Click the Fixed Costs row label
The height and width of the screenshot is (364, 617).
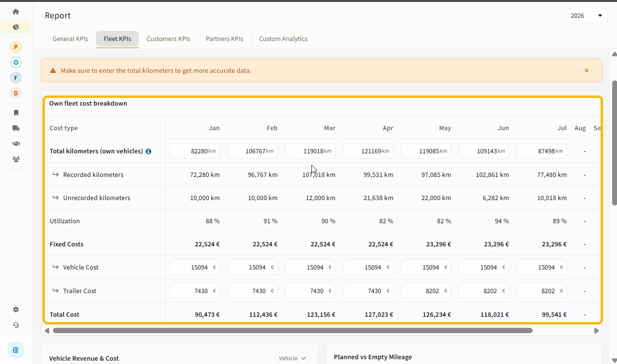[67, 244]
